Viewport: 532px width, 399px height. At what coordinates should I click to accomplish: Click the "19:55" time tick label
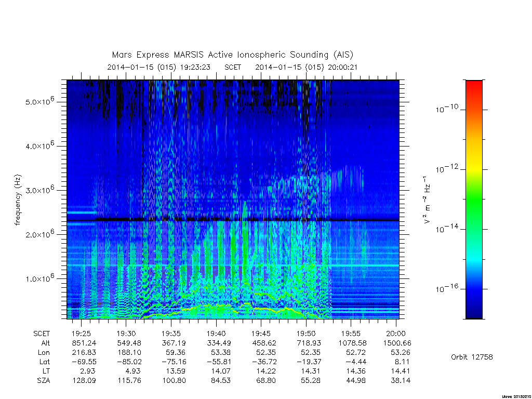pyautogui.click(x=351, y=334)
